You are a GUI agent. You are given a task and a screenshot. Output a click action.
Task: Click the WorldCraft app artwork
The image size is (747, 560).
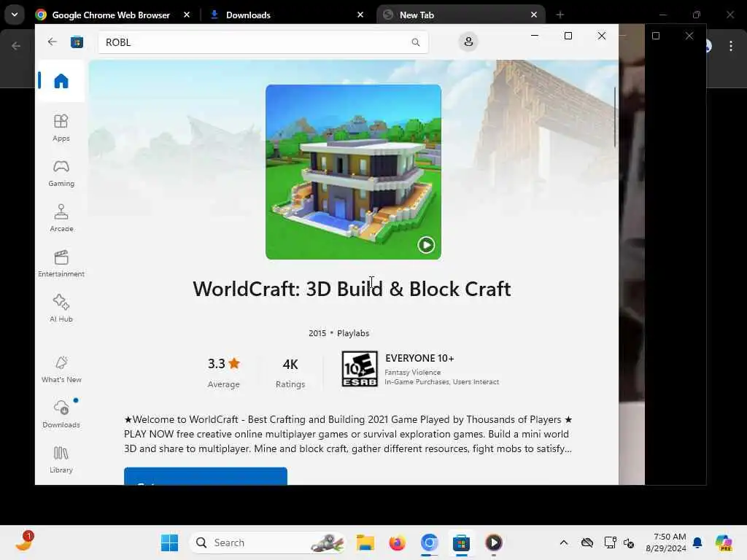(x=353, y=172)
